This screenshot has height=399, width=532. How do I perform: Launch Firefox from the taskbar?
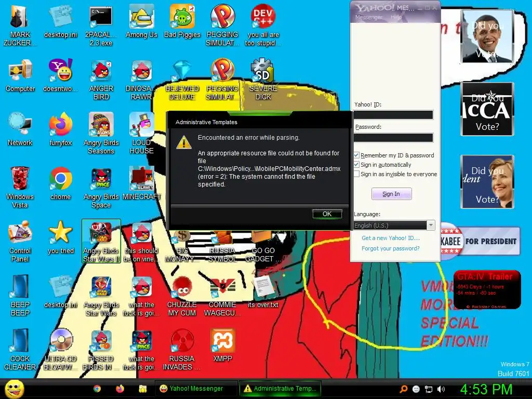[120, 389]
